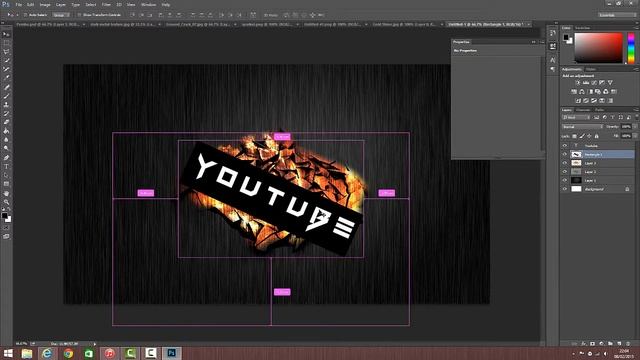
Task: Select the Rectangle shape tool
Action: pyautogui.click(x=6, y=184)
